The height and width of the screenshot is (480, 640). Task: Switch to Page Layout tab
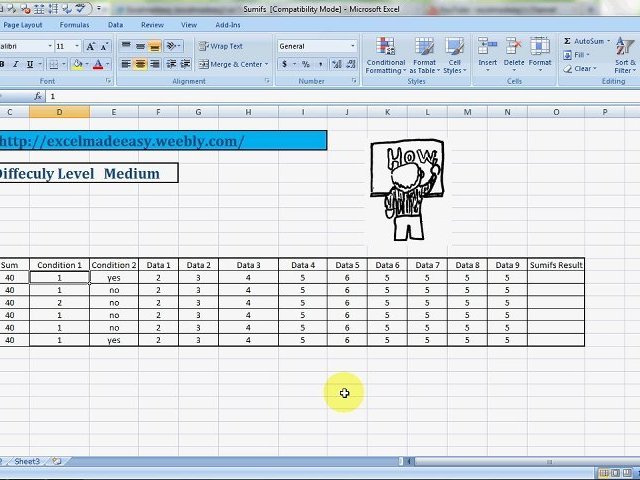tap(23, 25)
